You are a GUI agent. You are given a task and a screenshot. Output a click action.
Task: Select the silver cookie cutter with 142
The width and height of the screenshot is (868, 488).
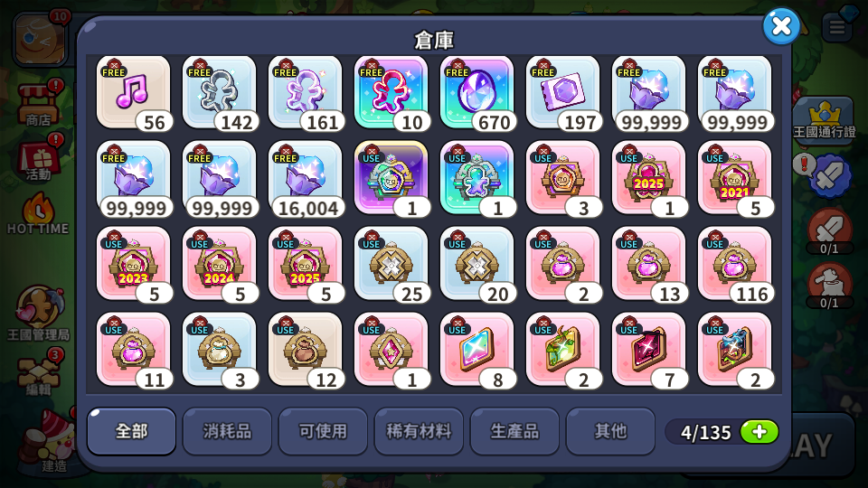[x=219, y=93]
